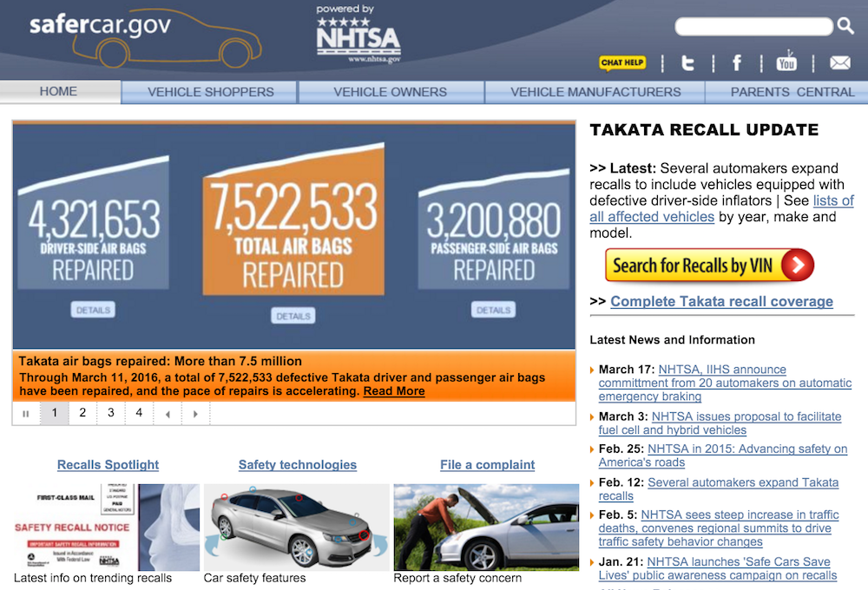
Task: Visit NHTSA's YouTube channel
Action: [786, 62]
